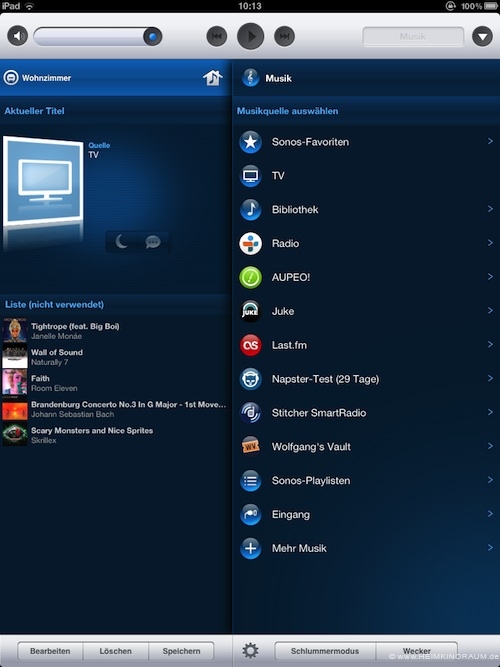Open Wolfgang's Vault icon
The image size is (500, 667).
[x=250, y=447]
